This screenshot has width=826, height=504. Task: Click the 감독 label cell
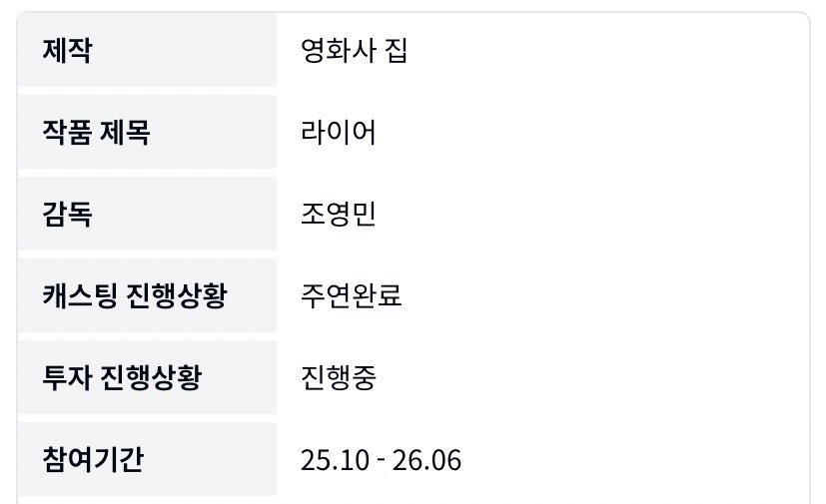147,214
